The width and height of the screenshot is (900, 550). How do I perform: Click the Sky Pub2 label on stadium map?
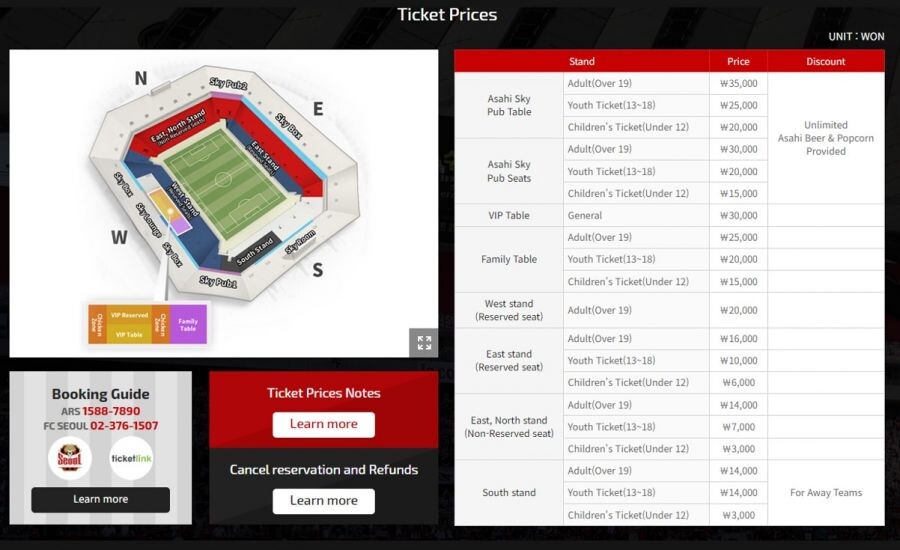(228, 84)
